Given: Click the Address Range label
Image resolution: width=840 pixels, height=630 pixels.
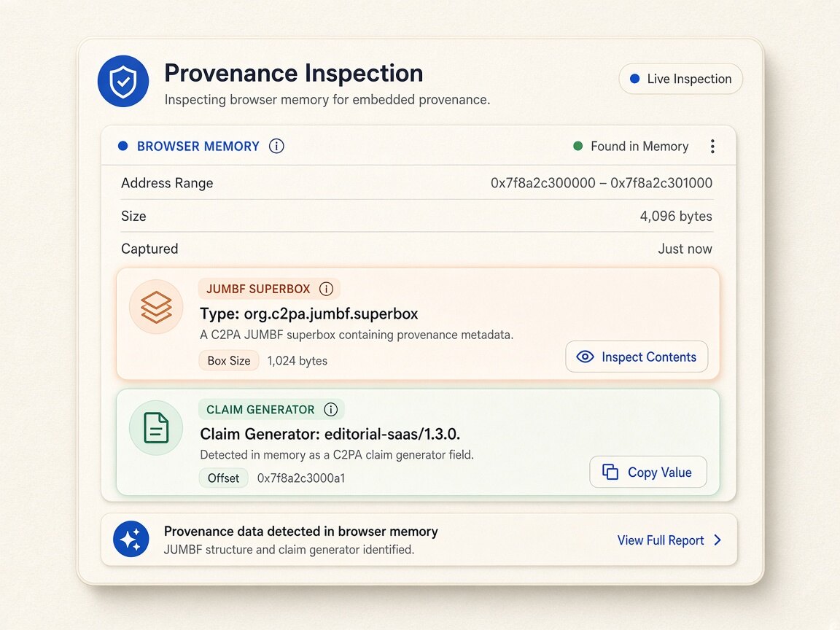Looking at the screenshot, I should click(167, 183).
